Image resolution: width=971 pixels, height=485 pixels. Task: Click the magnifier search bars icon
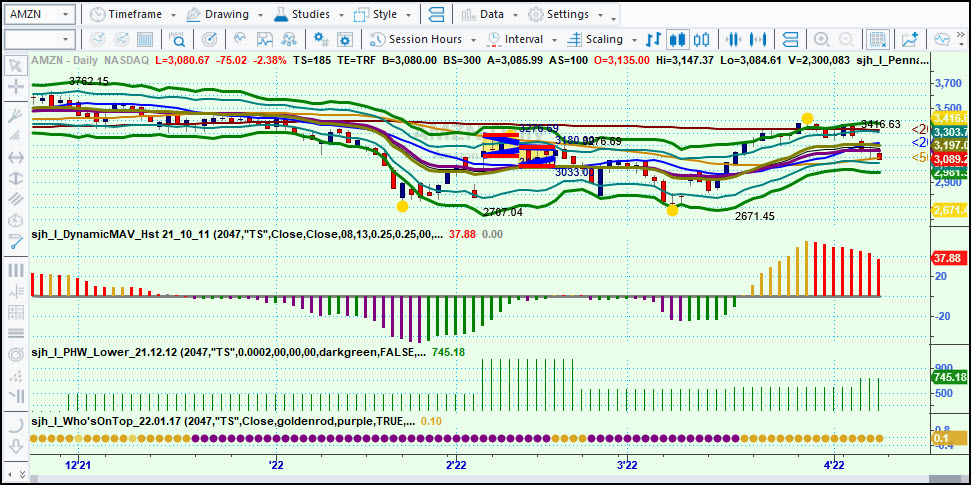(178, 40)
